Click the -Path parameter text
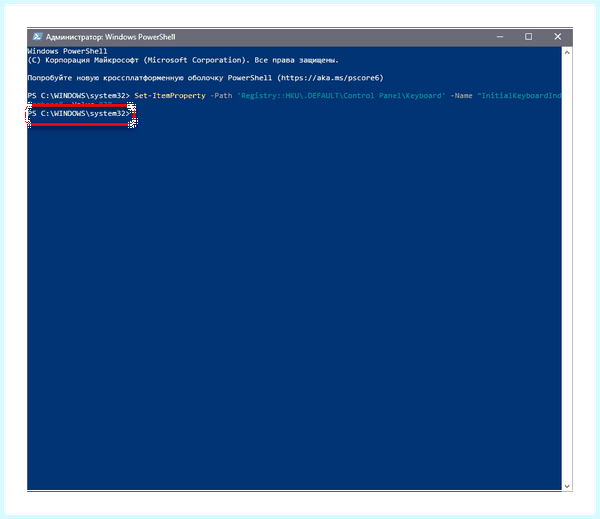The height and width of the screenshot is (519, 600). coord(221,96)
